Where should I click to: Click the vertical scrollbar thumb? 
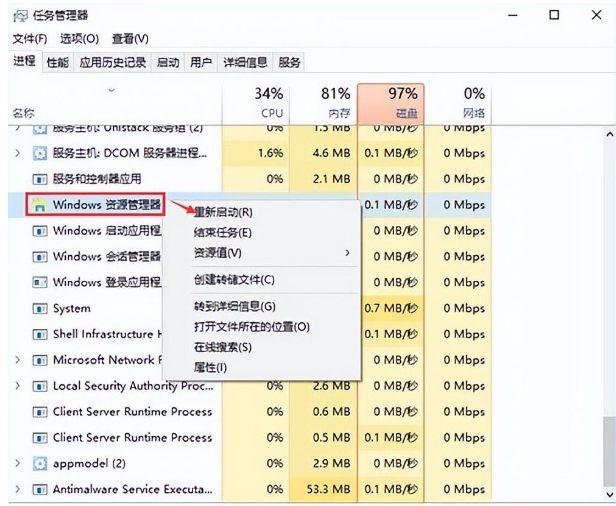click(x=610, y=452)
